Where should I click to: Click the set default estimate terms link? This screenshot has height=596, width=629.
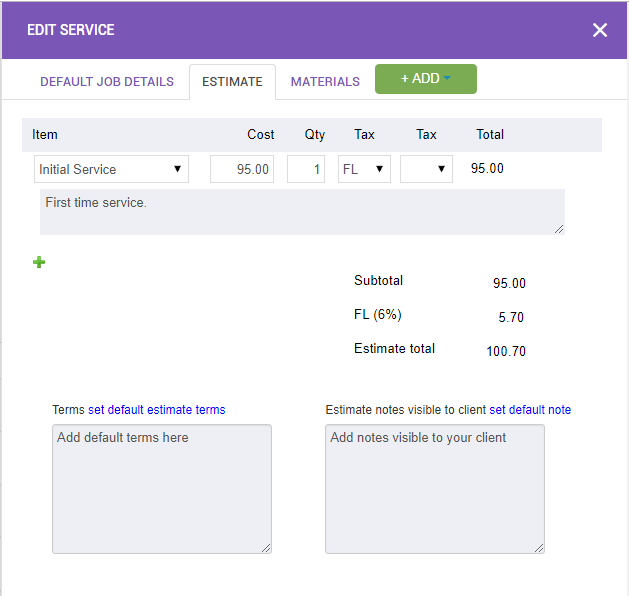157,409
